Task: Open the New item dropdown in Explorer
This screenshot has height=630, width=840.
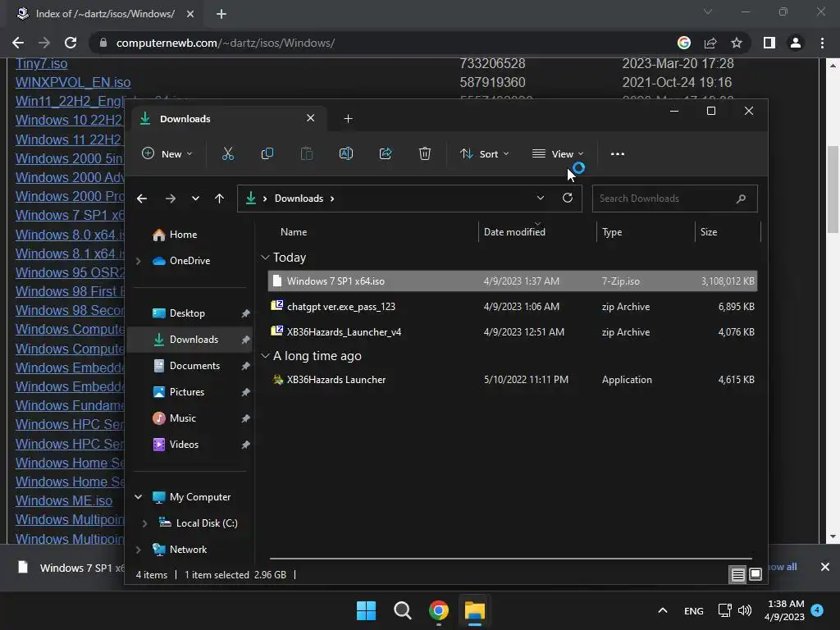Action: (x=167, y=153)
